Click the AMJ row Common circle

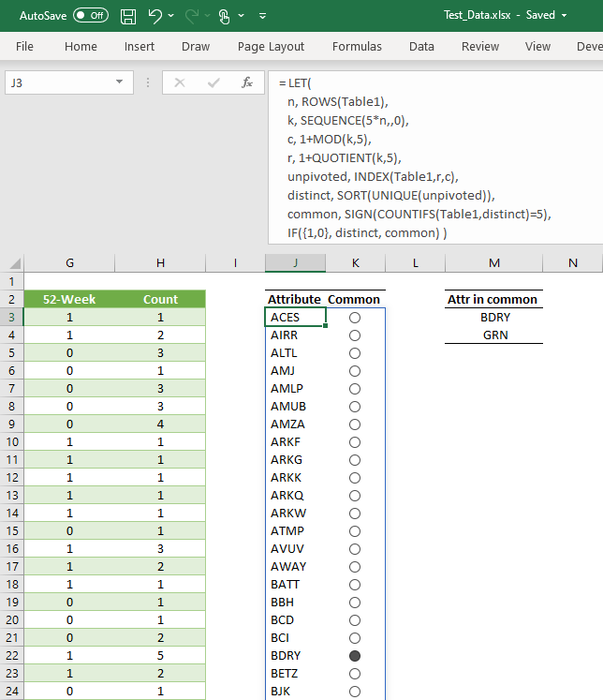355,371
